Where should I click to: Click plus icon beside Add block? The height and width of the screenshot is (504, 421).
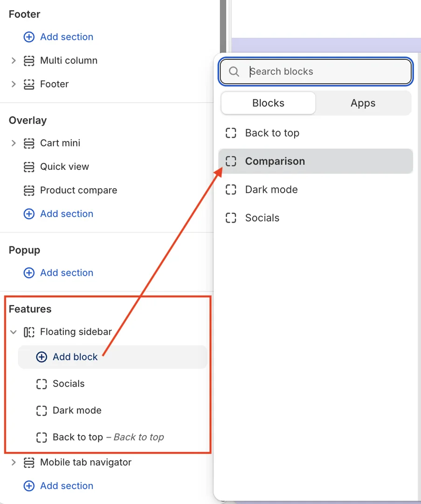tap(41, 357)
